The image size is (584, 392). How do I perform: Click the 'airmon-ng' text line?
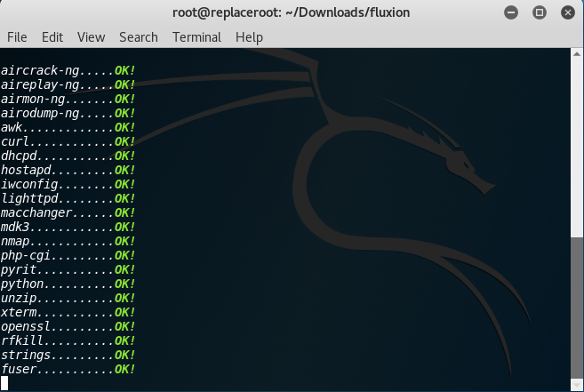point(68,99)
